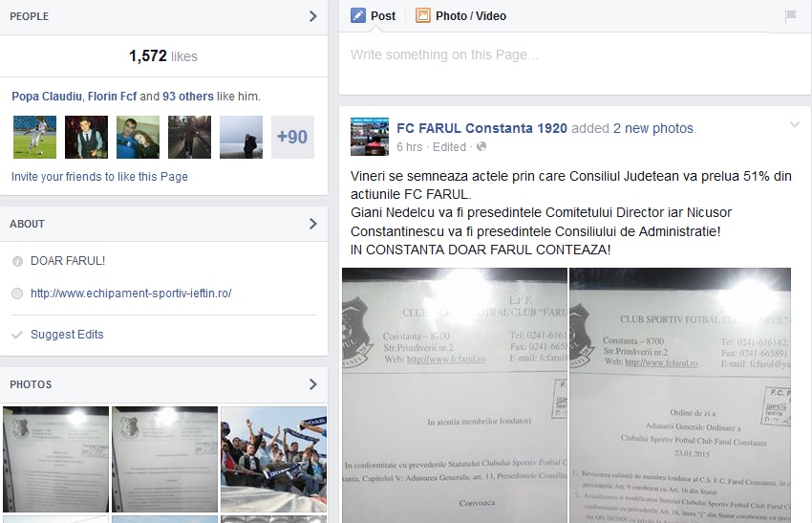
Task: Click the +90 more likers tile
Action: [292, 137]
